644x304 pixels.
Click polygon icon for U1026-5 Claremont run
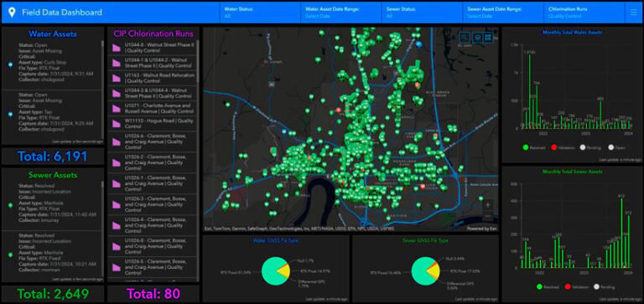(117, 267)
